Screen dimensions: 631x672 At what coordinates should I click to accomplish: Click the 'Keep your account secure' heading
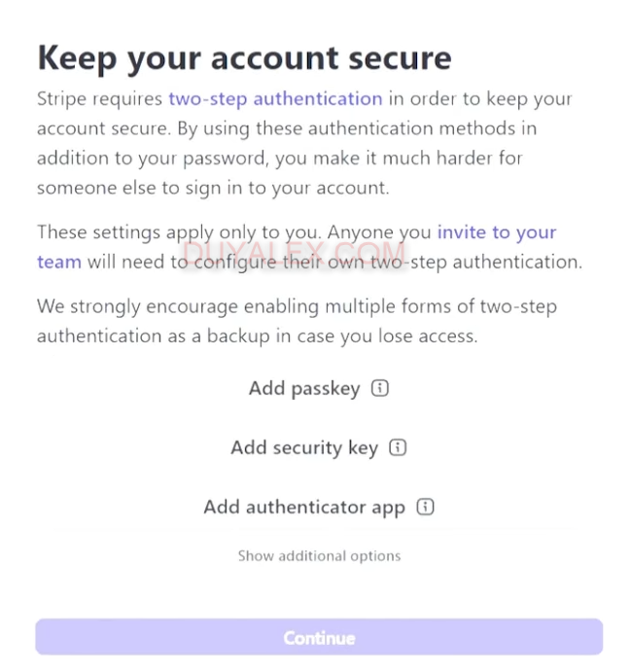[244, 57]
